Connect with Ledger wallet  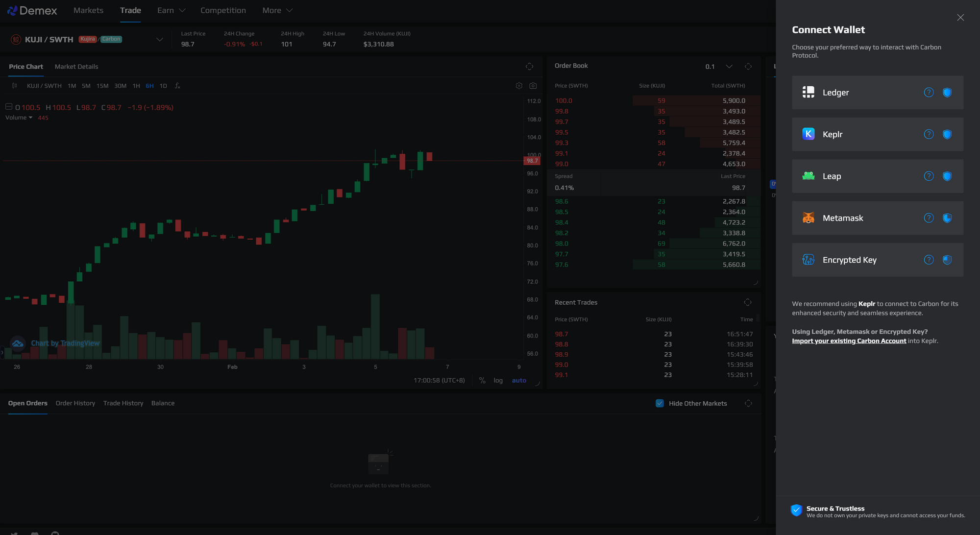point(878,93)
